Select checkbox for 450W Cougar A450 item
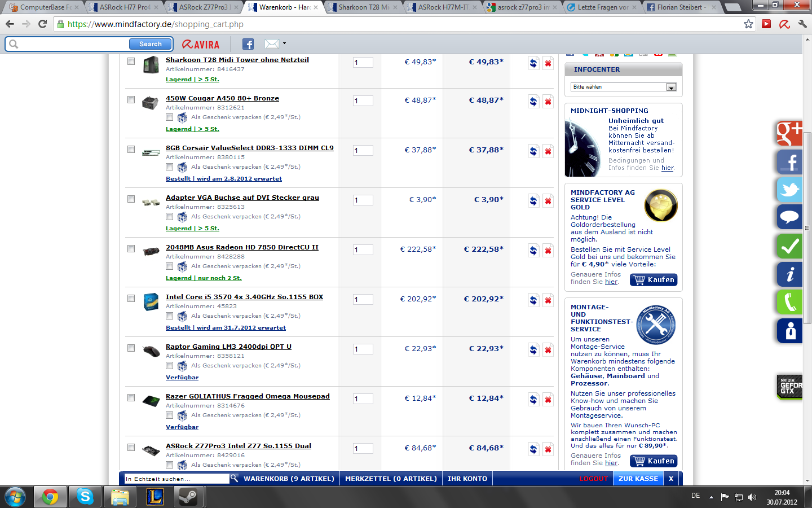 [131, 99]
